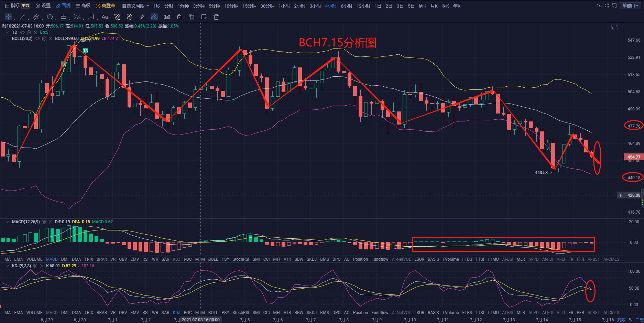Click the 13 TD count marker
This screenshot has width=644, height=323.
pos(85,51)
